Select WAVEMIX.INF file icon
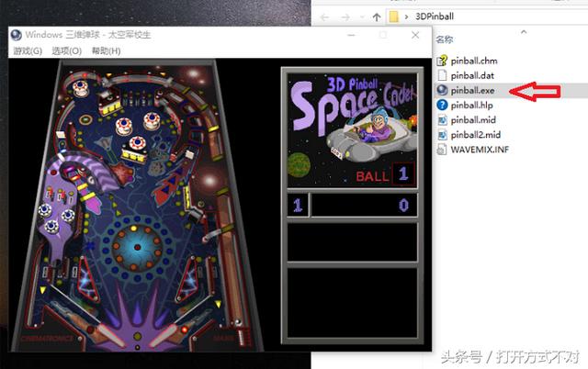 pos(442,150)
